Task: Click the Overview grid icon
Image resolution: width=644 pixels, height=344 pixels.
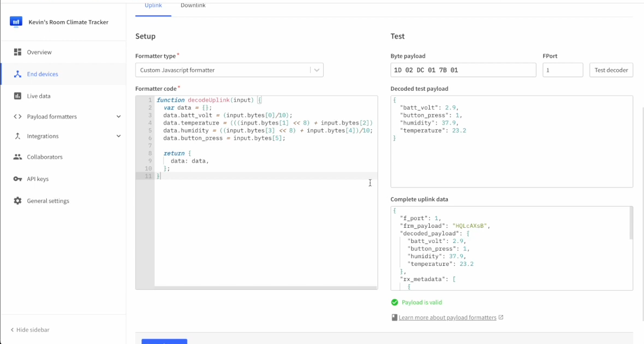Action: pos(17,52)
